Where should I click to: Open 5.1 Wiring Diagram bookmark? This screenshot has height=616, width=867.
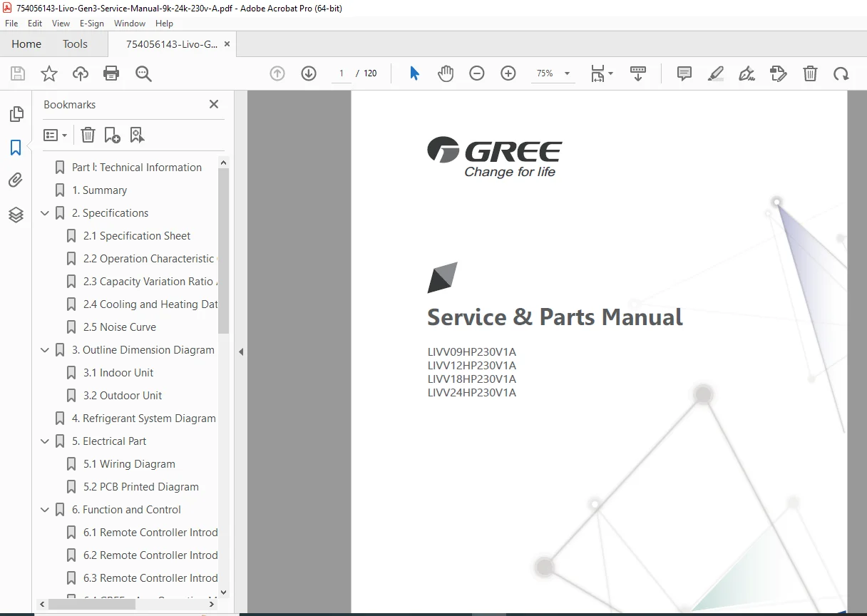129,464
